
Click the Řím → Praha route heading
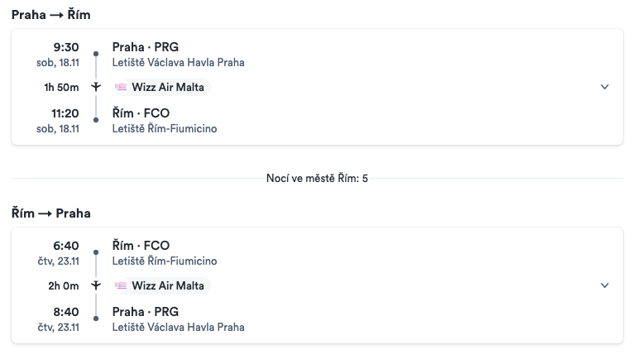[x=51, y=213]
